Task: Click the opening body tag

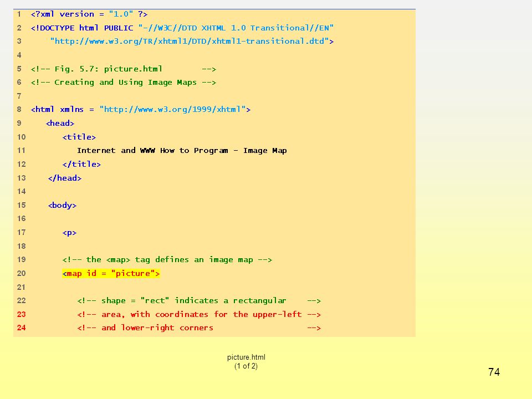Action: (x=63, y=205)
